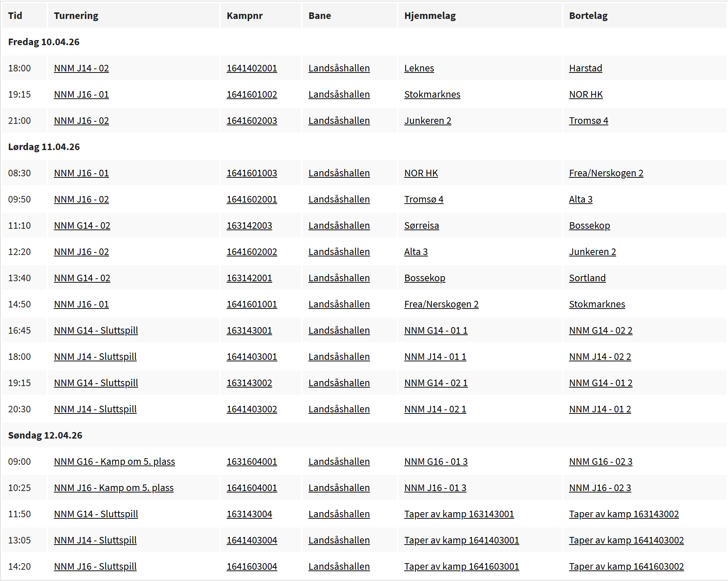This screenshot has height=581, width=728.
Task: Click match number 163142001
Action: pos(249,278)
